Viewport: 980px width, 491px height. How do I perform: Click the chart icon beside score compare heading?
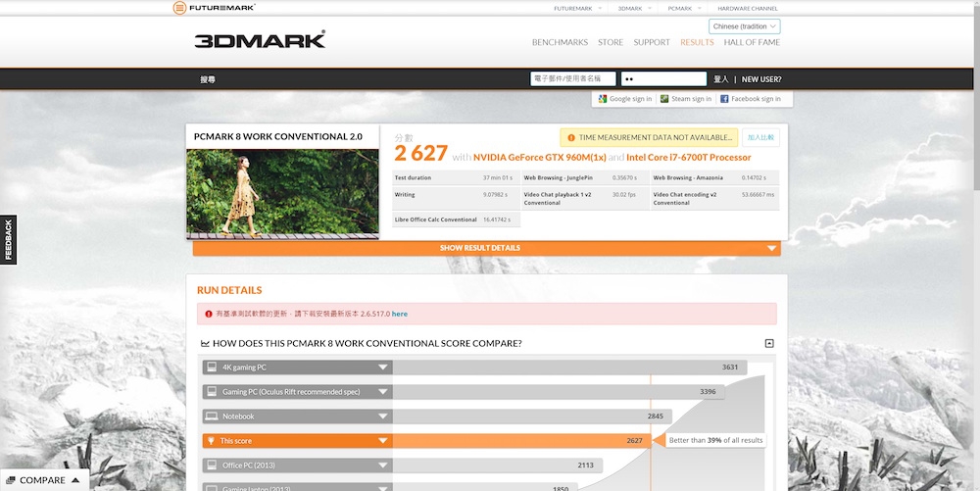(x=205, y=344)
